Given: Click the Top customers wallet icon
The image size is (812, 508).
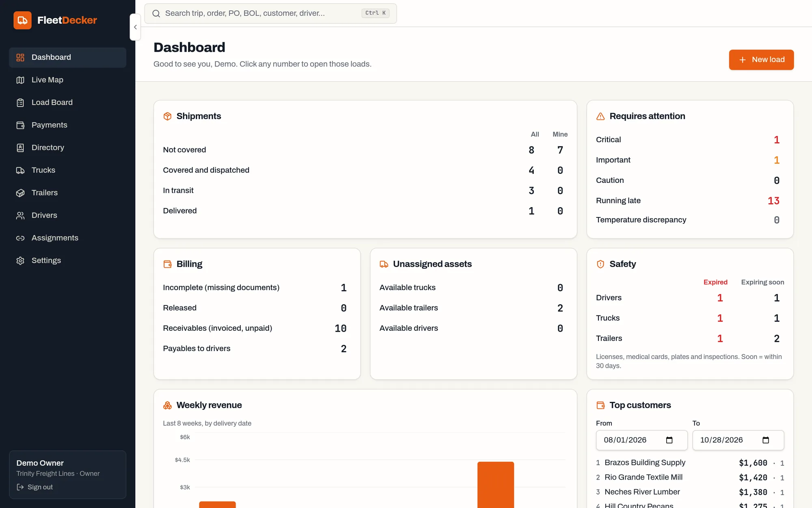Looking at the screenshot, I should (600, 405).
